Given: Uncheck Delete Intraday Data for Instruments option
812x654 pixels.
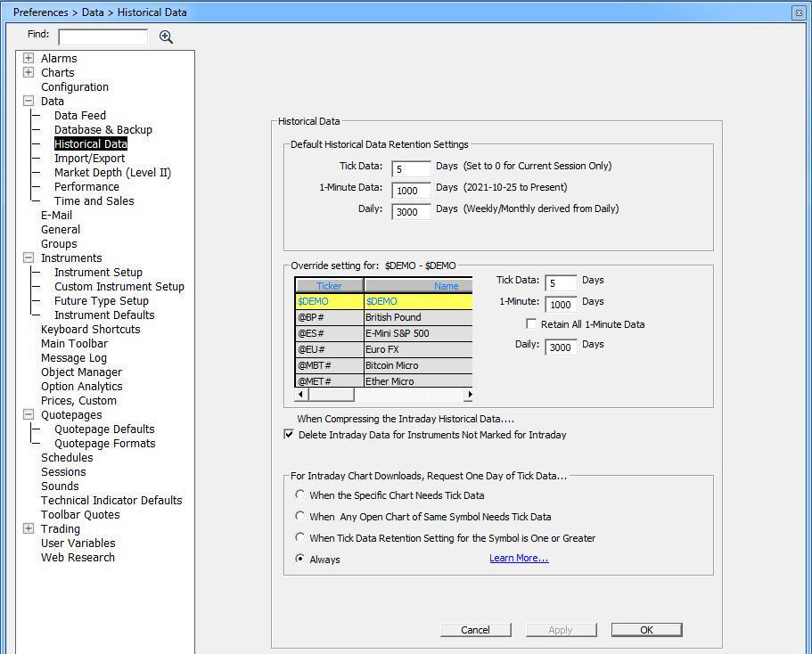Looking at the screenshot, I should coord(289,435).
